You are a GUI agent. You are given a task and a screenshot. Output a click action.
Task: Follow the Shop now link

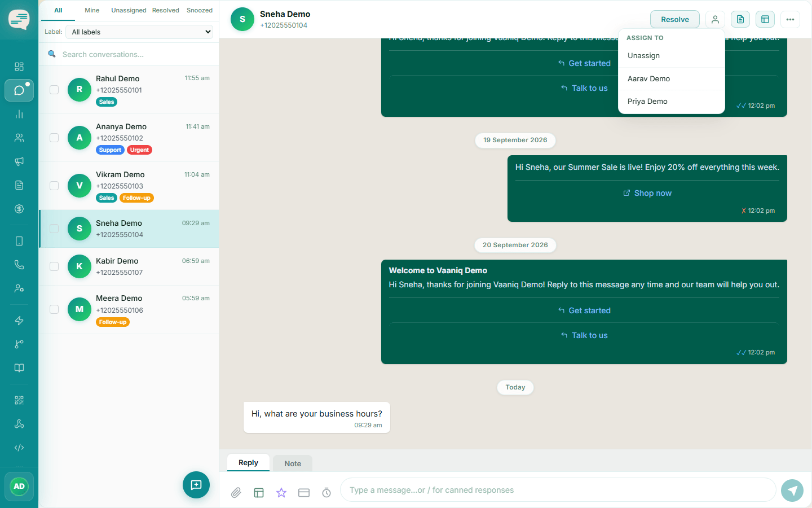coord(647,193)
